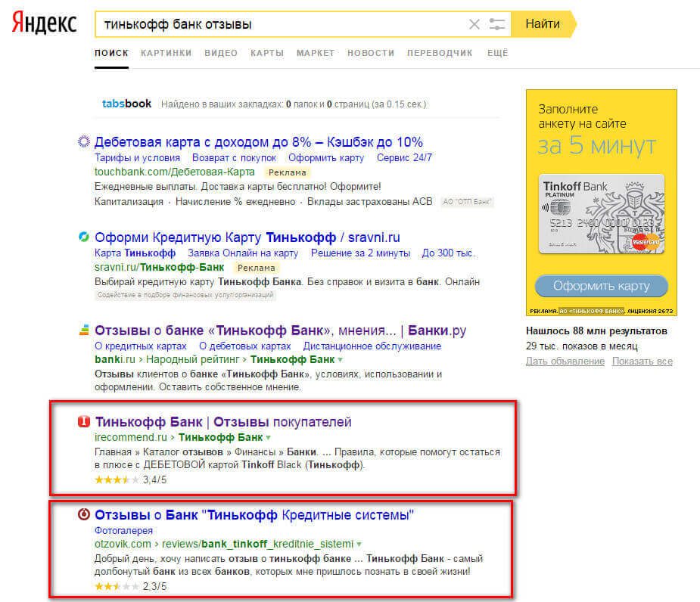Open the Ещё tab menu
Screen dimensions: 700x602
click(498, 53)
